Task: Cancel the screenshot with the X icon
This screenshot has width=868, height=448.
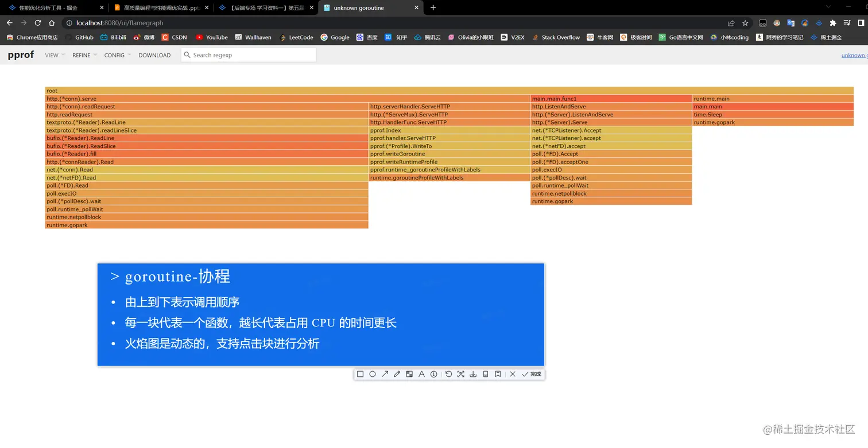Action: (513, 374)
